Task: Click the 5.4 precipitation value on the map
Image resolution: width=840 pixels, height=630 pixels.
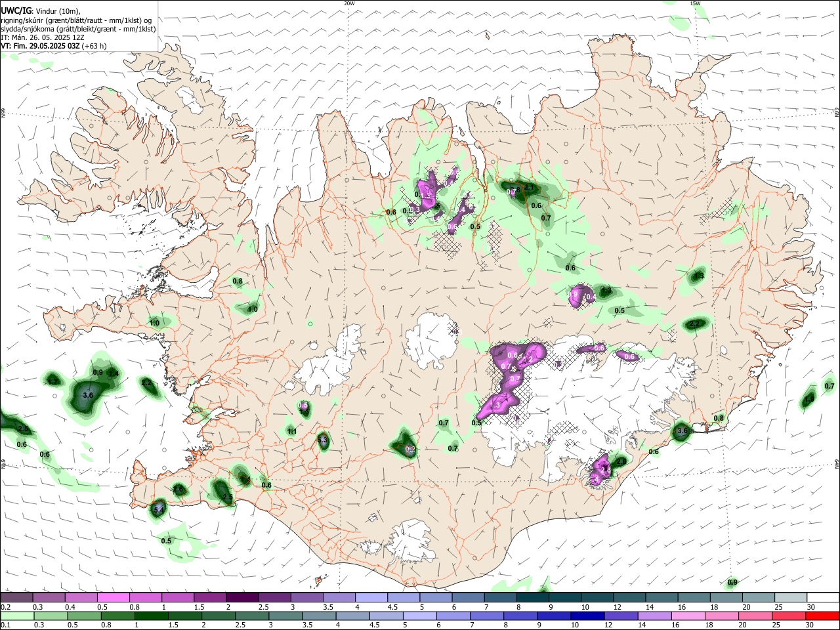Action: pyautogui.click(x=159, y=509)
